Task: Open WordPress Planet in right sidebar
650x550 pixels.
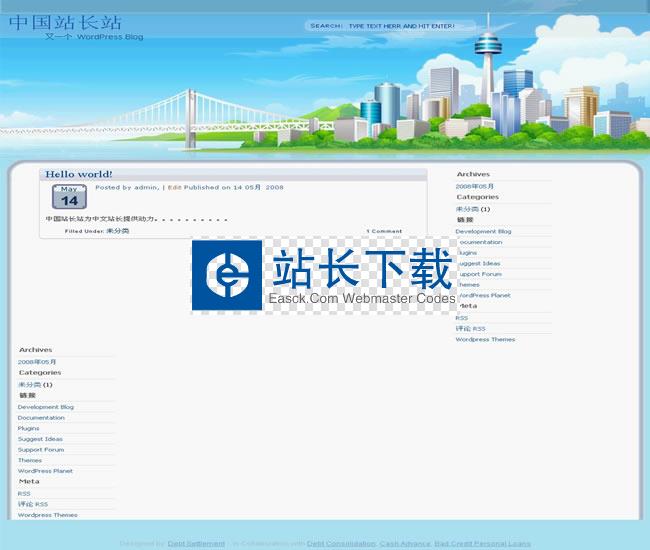Action: point(484,295)
